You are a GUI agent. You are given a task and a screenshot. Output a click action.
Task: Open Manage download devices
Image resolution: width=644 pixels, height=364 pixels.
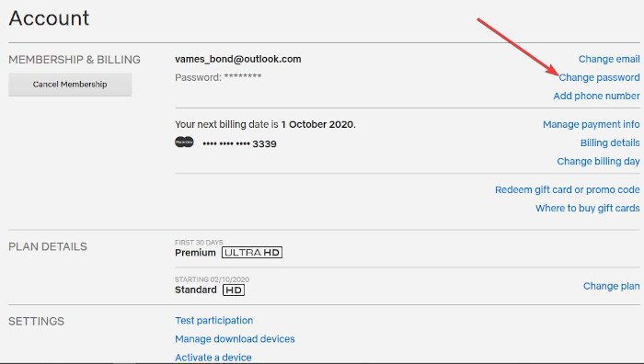[x=235, y=339]
